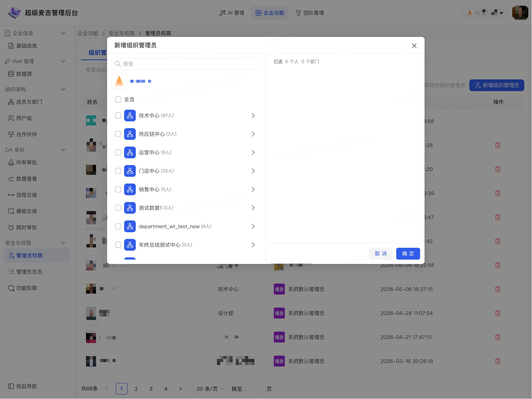Tick the 供应链中心 department checkbox

tap(118, 134)
